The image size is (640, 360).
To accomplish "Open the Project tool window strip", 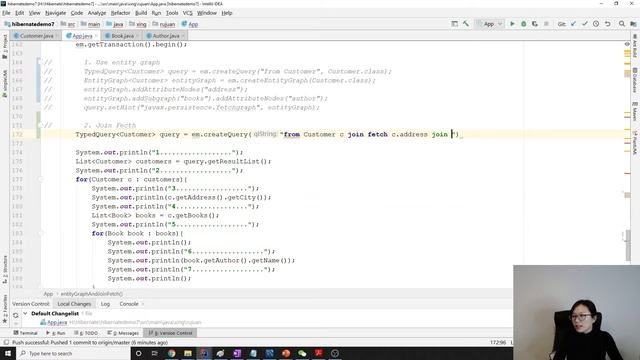I will coord(5,46).
